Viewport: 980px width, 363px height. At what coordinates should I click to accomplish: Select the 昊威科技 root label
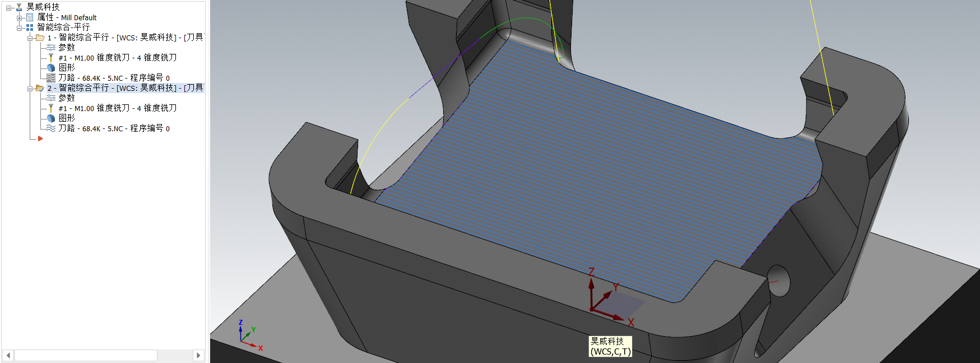43,7
